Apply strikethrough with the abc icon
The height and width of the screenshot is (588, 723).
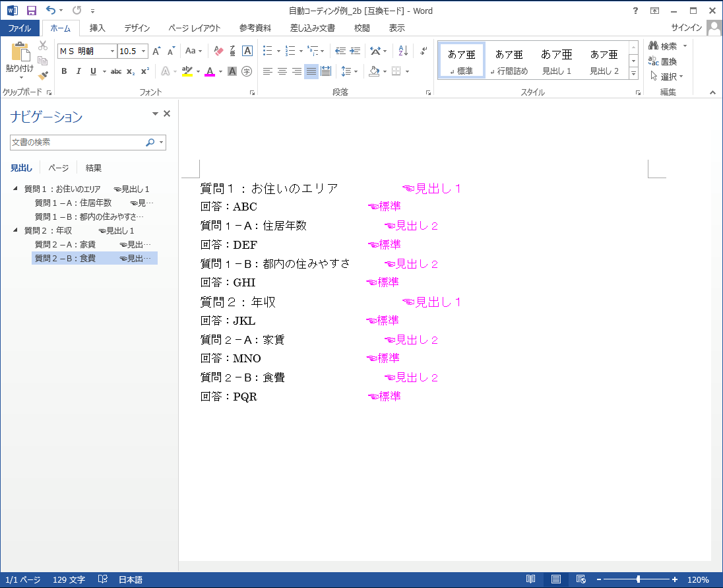click(x=116, y=71)
